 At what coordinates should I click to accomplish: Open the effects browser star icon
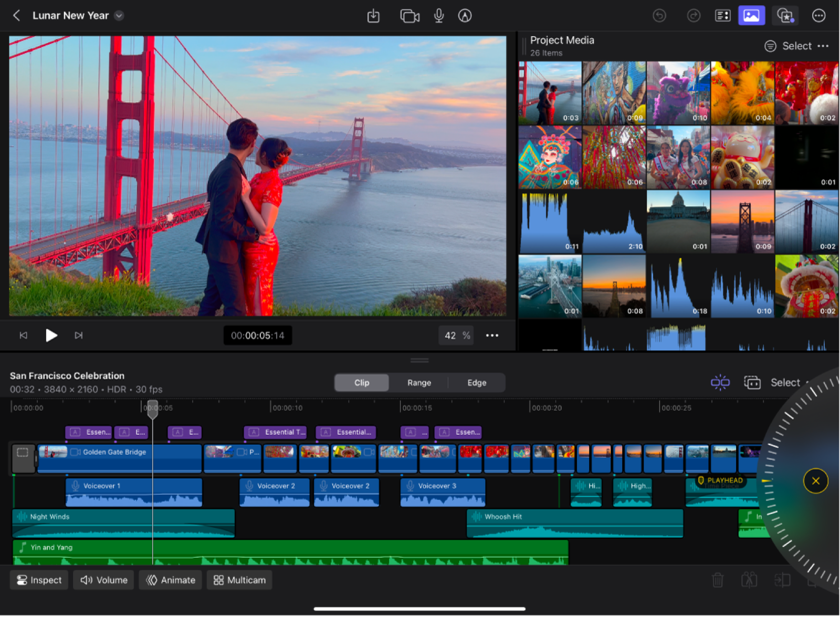coord(785,16)
